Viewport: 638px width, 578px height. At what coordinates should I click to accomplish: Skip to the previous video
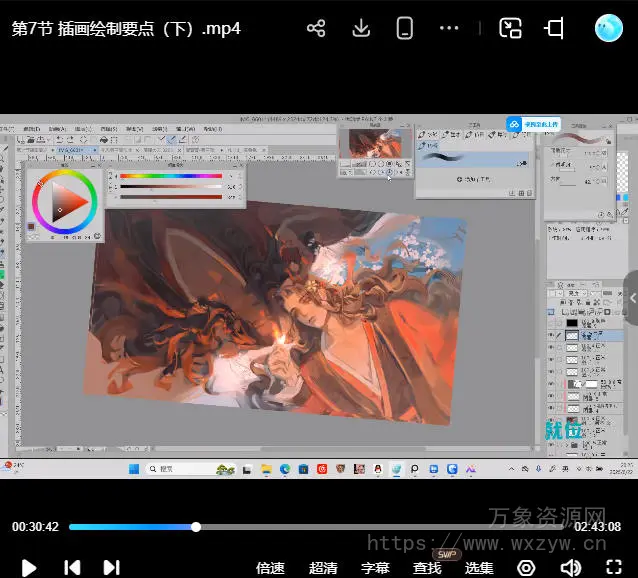pyautogui.click(x=72, y=567)
